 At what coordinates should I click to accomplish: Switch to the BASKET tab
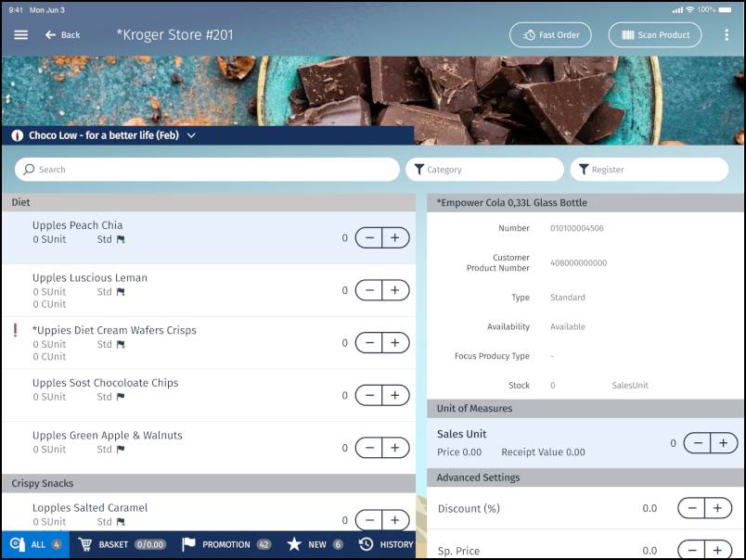[x=122, y=544]
